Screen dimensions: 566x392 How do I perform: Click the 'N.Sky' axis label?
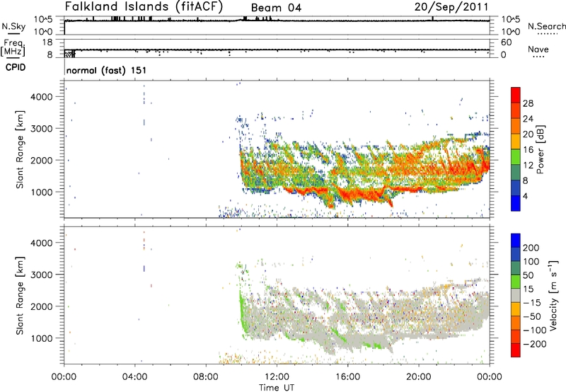[x=13, y=26]
